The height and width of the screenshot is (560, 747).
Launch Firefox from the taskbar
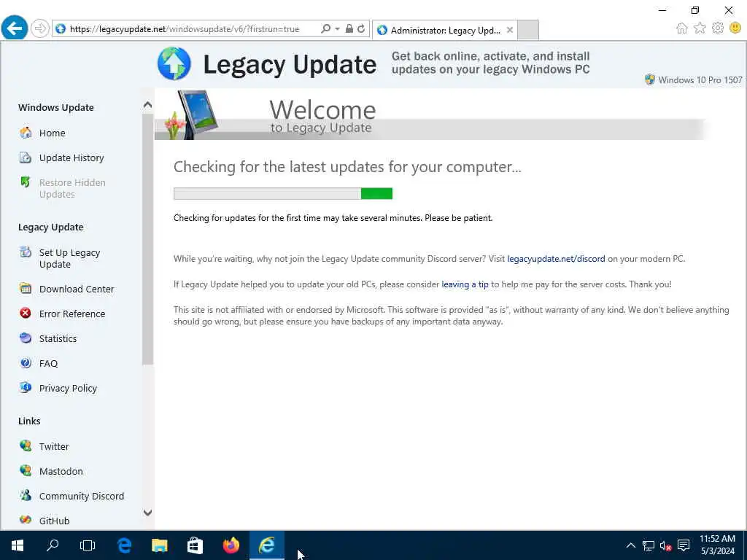[231, 545]
